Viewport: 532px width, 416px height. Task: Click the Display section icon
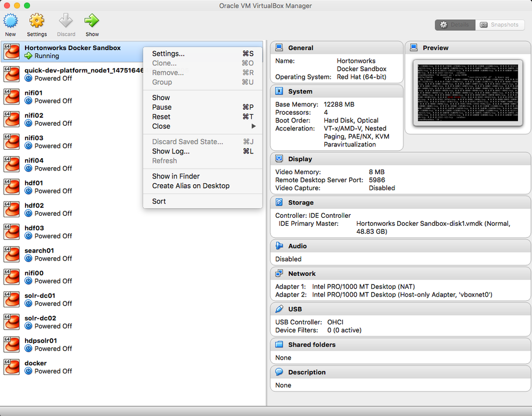coord(278,158)
